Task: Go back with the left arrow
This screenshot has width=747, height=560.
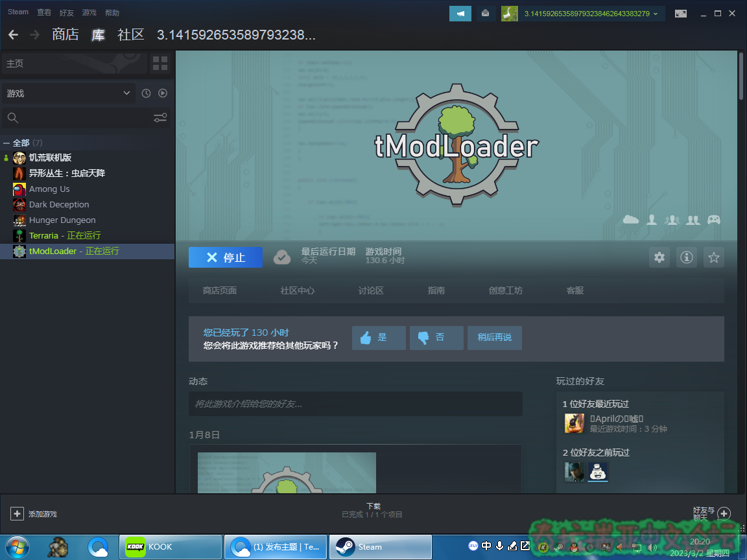Action: coord(14,35)
